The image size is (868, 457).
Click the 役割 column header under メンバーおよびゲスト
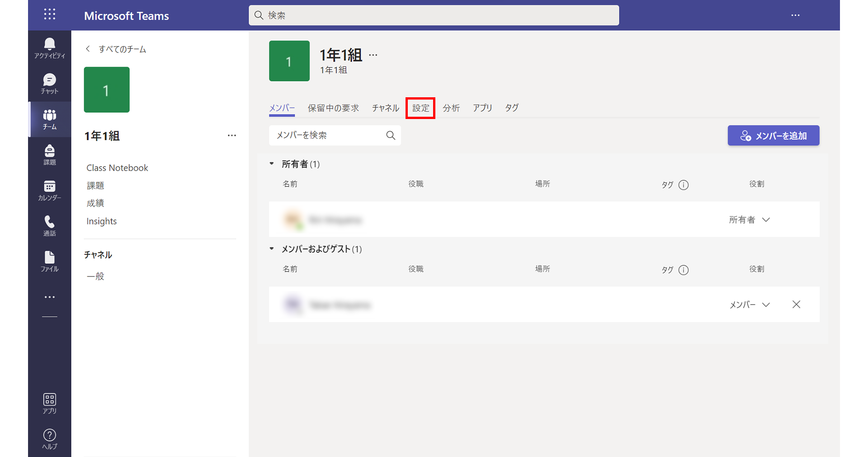click(757, 269)
